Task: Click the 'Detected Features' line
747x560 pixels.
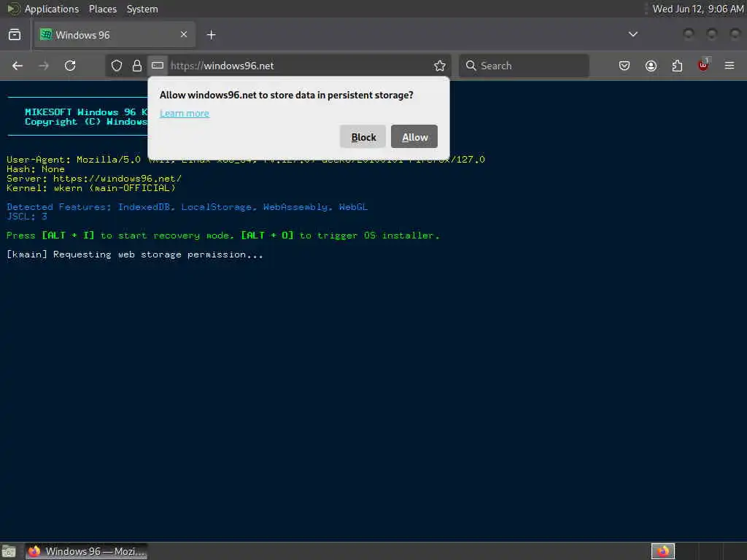Action: coord(187,206)
